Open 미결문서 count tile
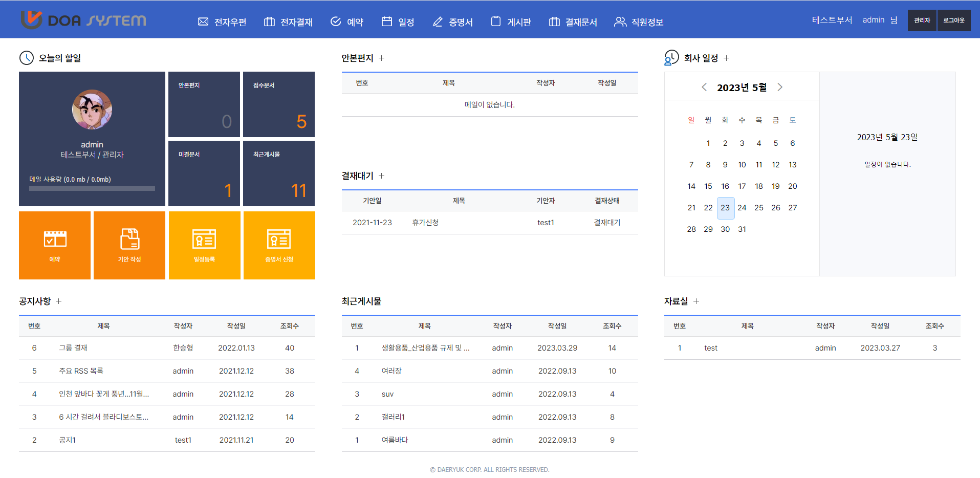Viewport: 980px width, 478px height. [204, 173]
